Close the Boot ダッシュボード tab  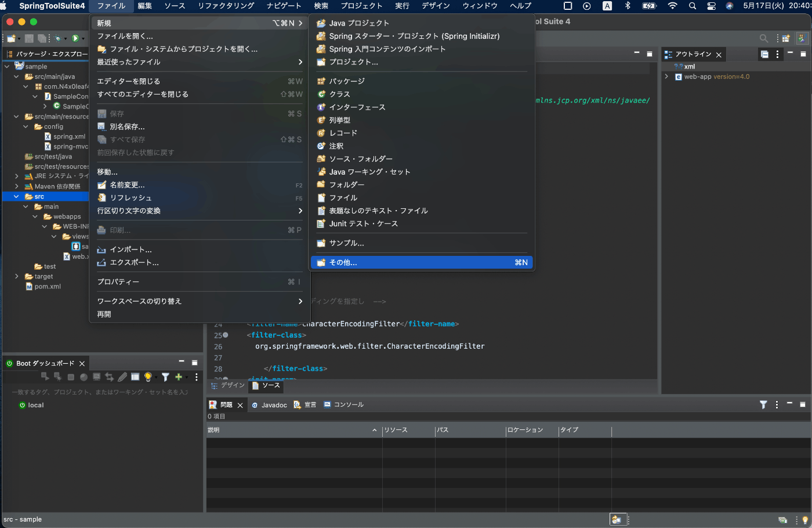coord(82,364)
